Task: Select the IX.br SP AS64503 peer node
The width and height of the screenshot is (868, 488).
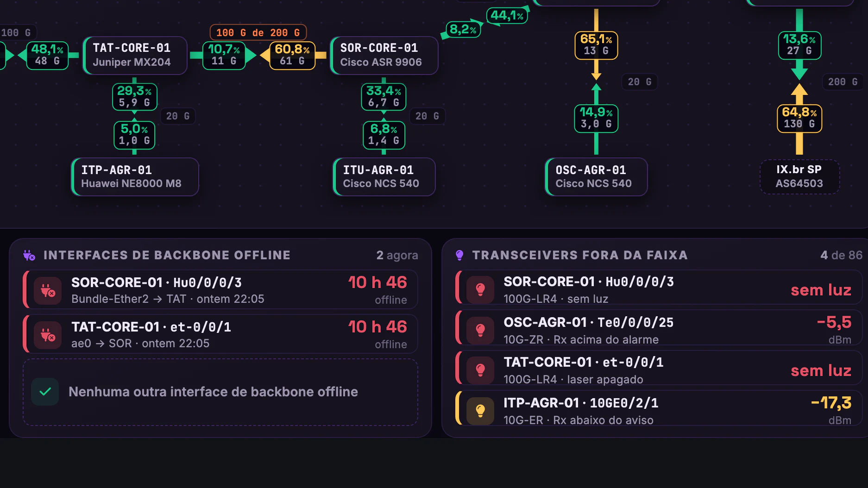Action: pos(799,177)
